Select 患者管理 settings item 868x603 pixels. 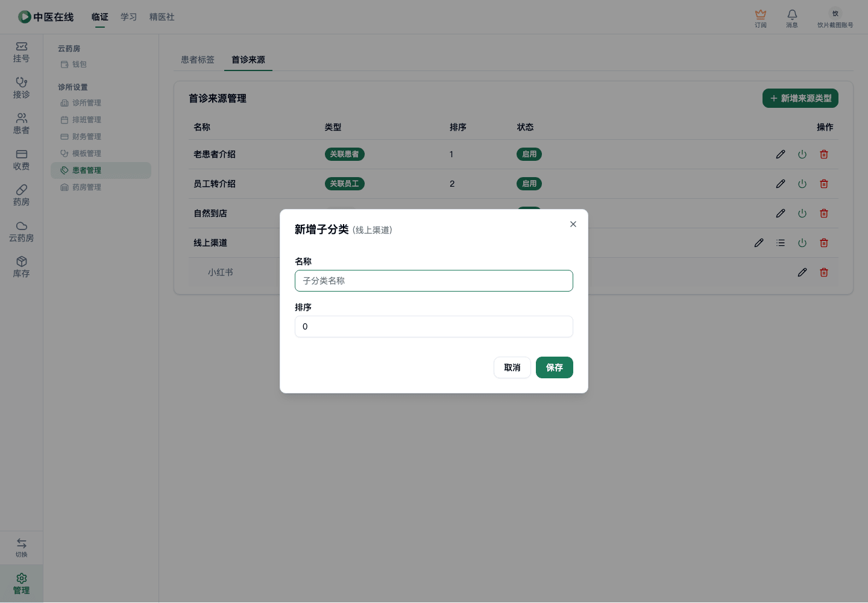point(101,170)
